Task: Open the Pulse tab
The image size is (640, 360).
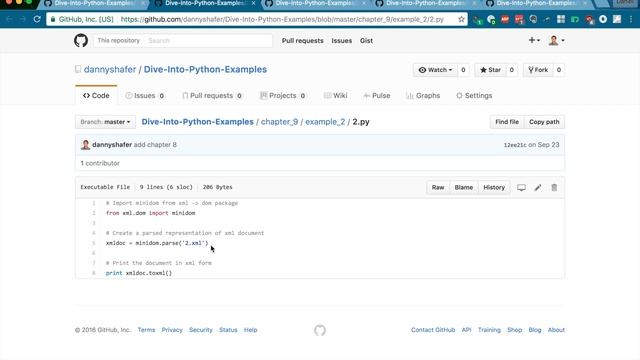Action: coord(377,96)
